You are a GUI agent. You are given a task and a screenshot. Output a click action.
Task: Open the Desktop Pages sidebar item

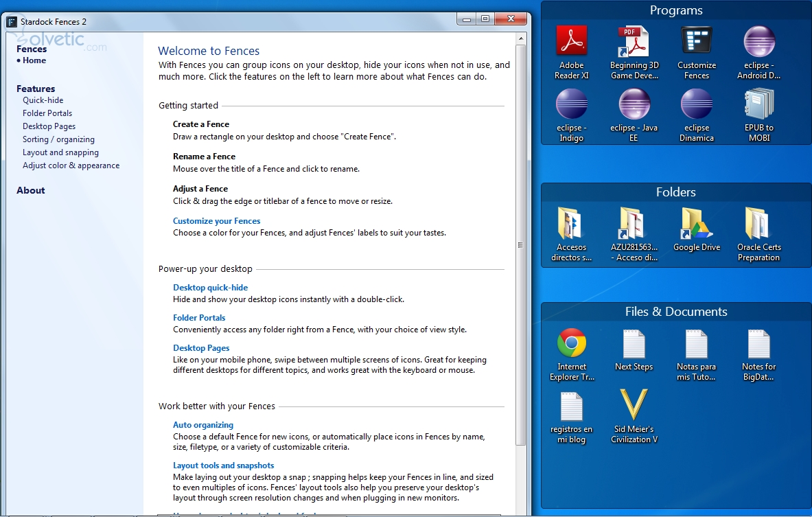coord(49,126)
